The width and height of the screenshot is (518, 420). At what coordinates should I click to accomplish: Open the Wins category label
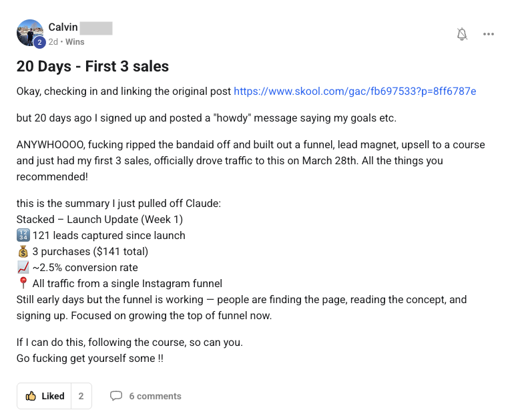[x=75, y=41]
